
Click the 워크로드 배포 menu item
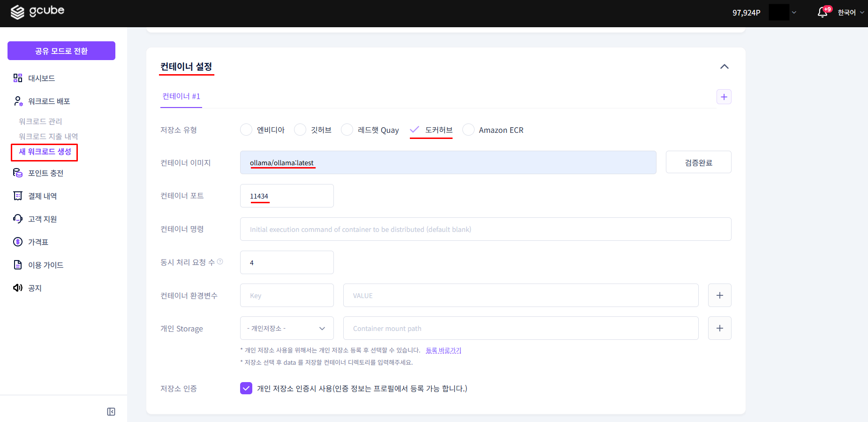49,101
